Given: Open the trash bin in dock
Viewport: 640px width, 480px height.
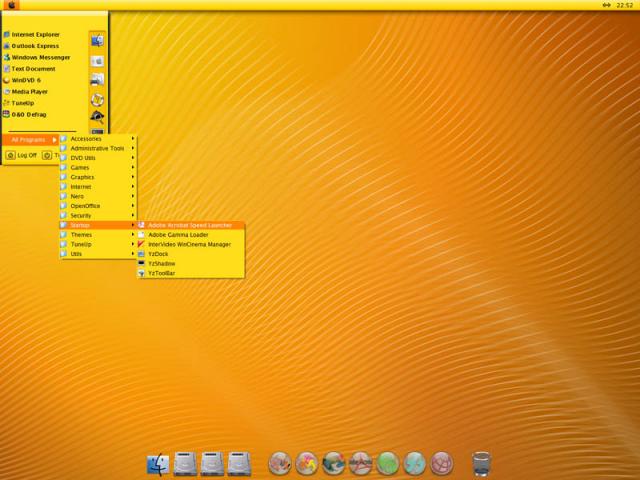Looking at the screenshot, I should coord(481,464).
